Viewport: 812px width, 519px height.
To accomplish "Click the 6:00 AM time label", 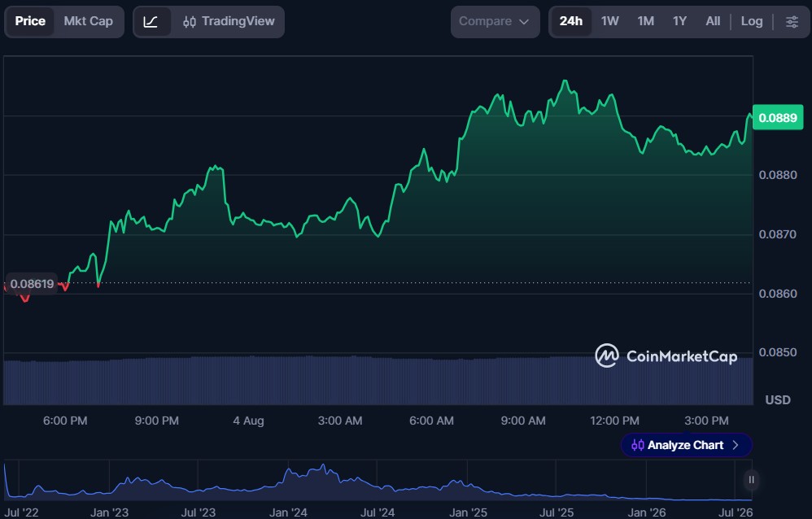I will point(431,421).
